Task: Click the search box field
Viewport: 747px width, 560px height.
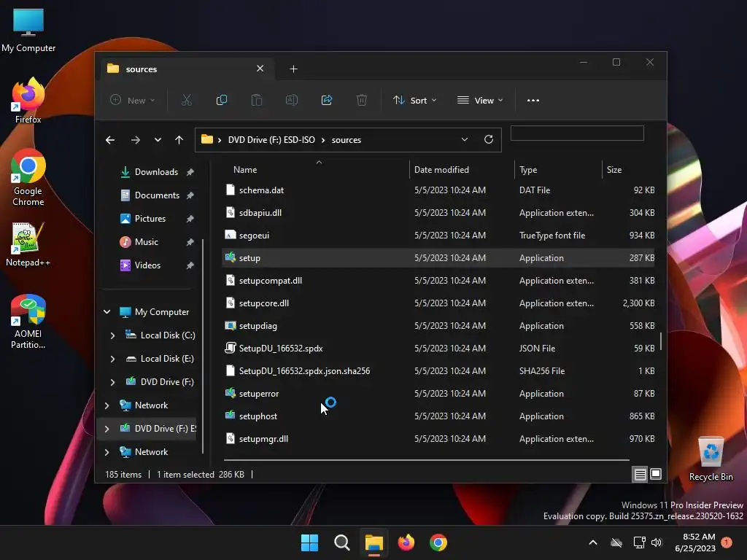Action: point(577,133)
